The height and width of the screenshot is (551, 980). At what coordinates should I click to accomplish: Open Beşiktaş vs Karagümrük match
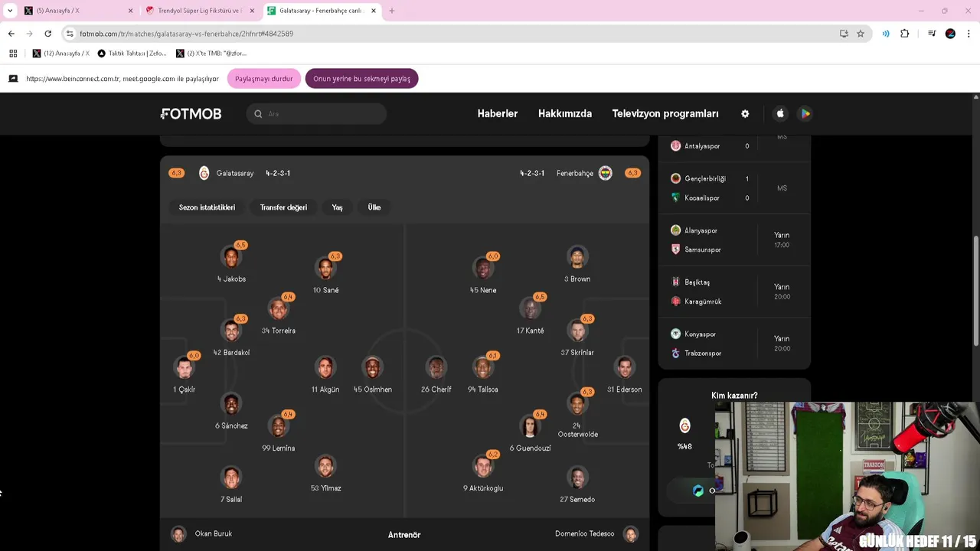[734, 292]
